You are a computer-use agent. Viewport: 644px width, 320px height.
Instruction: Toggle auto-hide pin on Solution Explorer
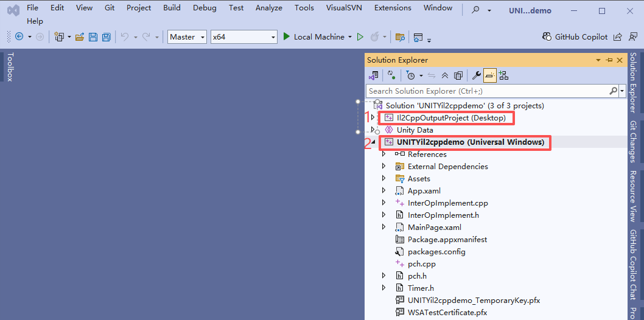(x=609, y=60)
